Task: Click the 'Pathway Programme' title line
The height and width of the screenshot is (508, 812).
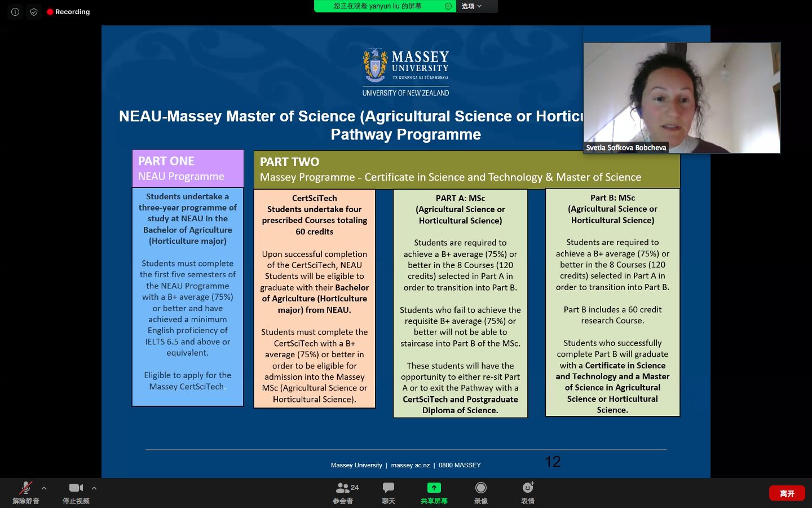Action: [406, 134]
